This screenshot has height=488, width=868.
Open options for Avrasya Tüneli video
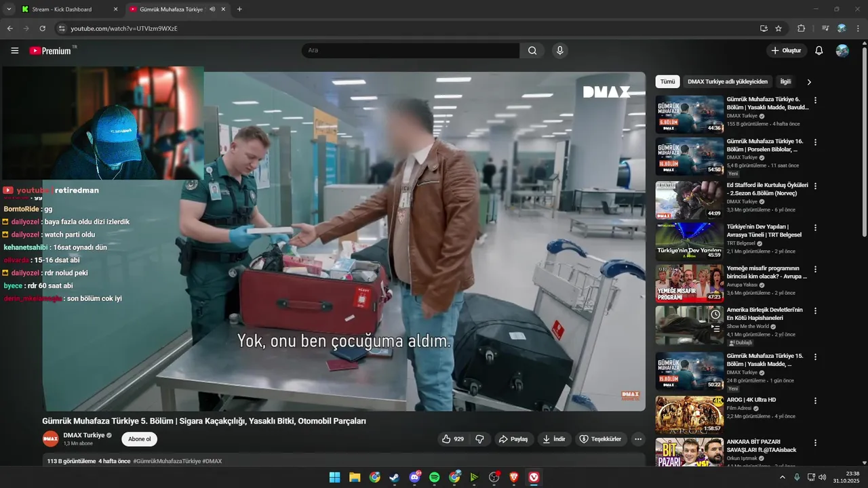815,228
